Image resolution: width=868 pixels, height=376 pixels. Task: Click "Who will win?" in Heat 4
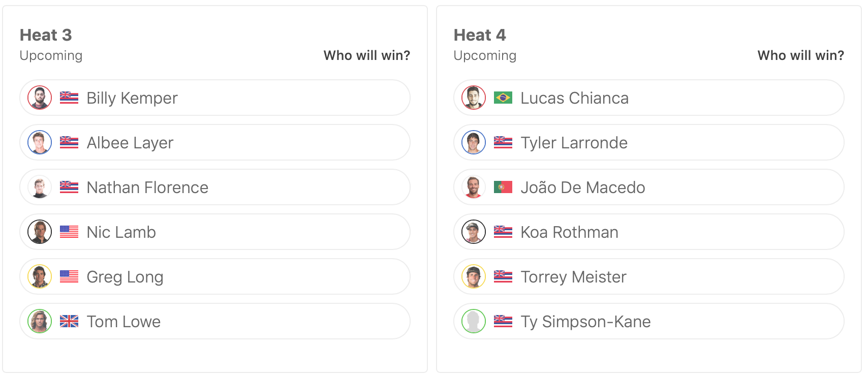pos(800,55)
